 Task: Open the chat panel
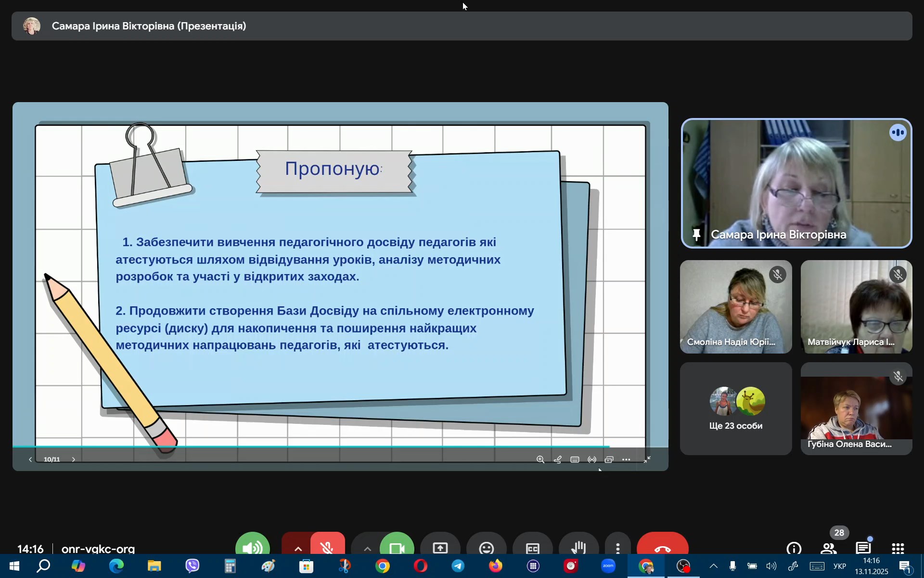point(863,548)
